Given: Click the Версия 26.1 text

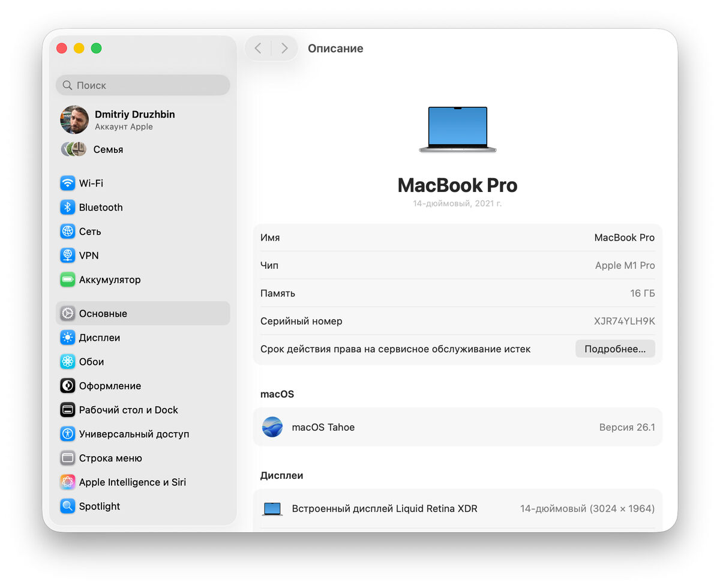Looking at the screenshot, I should [627, 427].
